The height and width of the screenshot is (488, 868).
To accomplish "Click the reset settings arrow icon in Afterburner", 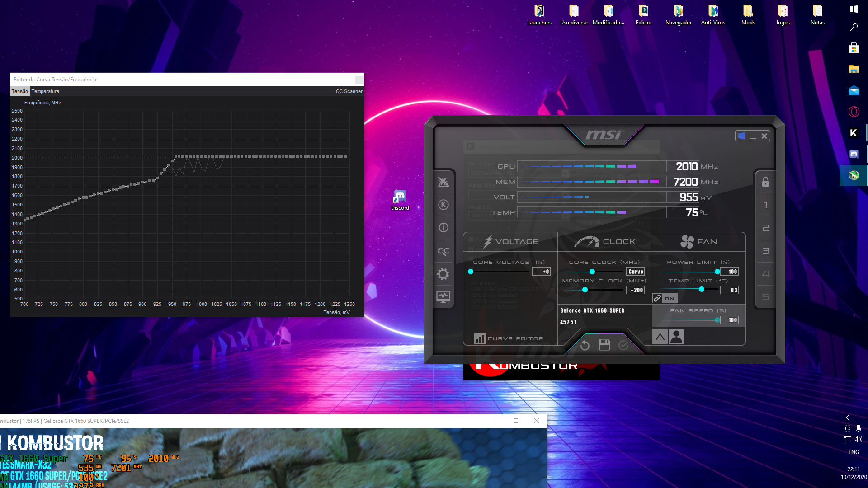I will pyautogui.click(x=585, y=345).
